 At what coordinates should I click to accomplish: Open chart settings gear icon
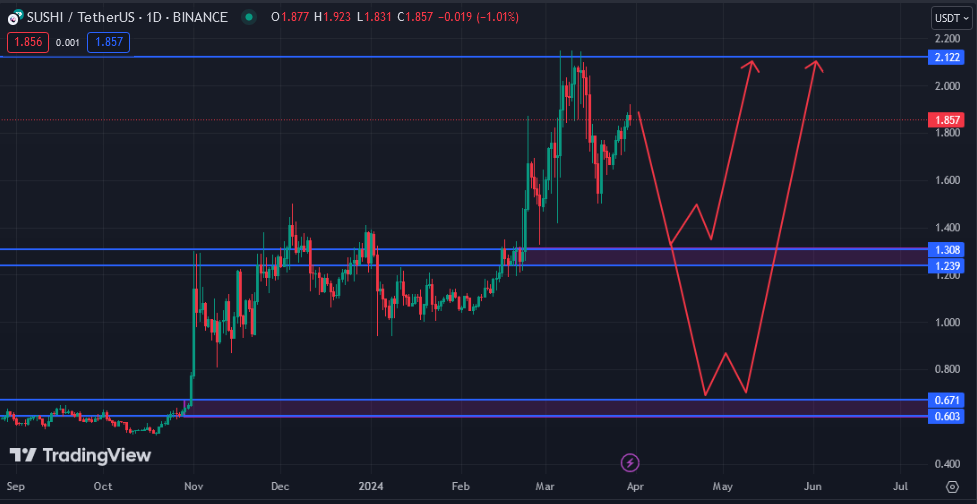click(952, 487)
